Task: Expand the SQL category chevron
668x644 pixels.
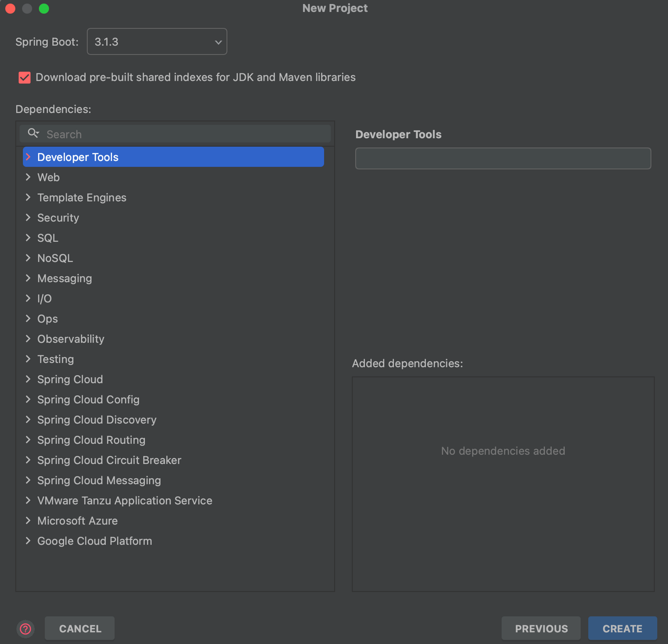Action: [x=28, y=238]
